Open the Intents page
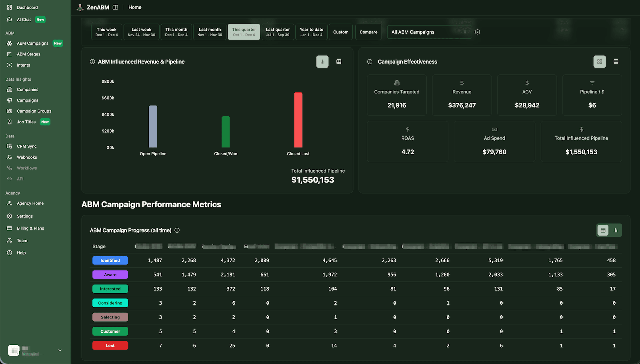 pos(23,65)
